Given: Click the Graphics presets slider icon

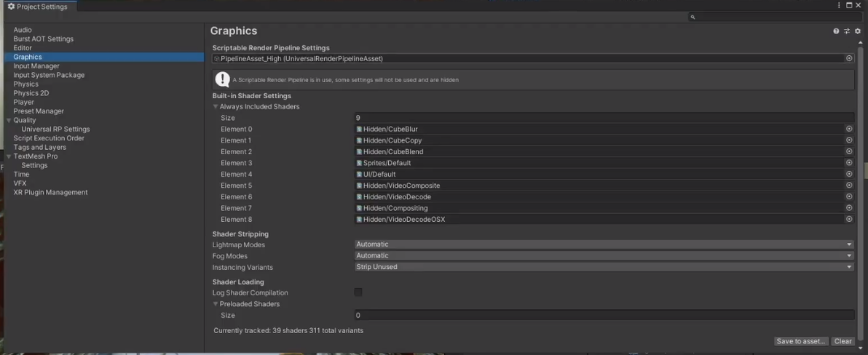Looking at the screenshot, I should [847, 31].
